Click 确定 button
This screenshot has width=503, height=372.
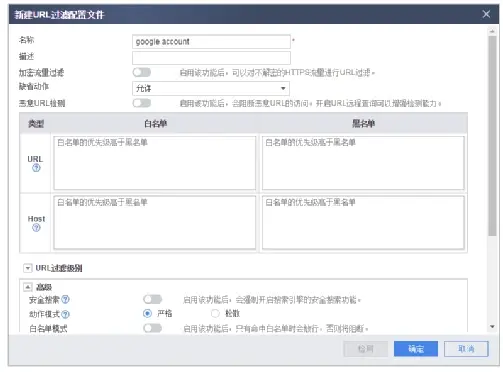416,349
